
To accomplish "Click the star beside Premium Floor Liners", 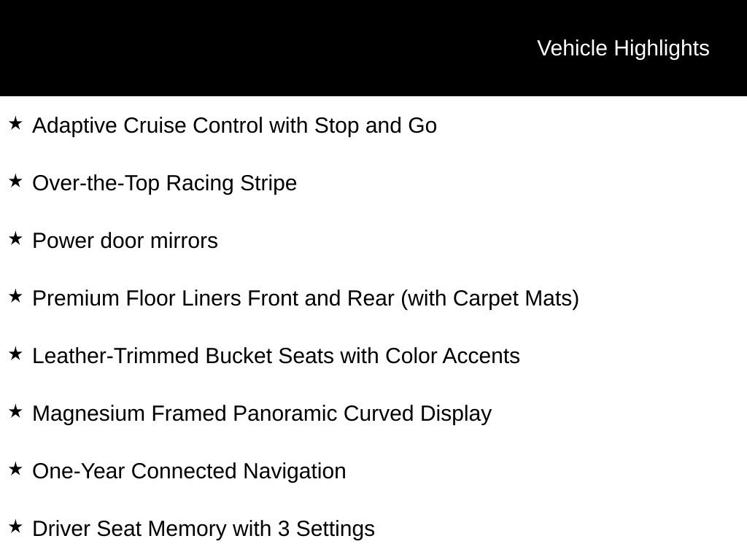I will point(15,296).
